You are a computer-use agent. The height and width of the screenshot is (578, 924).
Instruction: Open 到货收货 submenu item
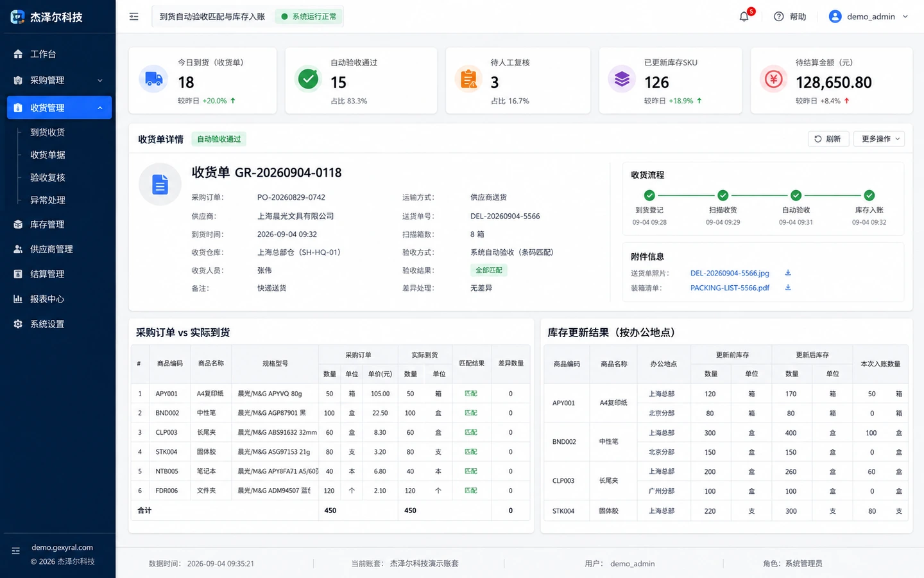click(x=47, y=132)
